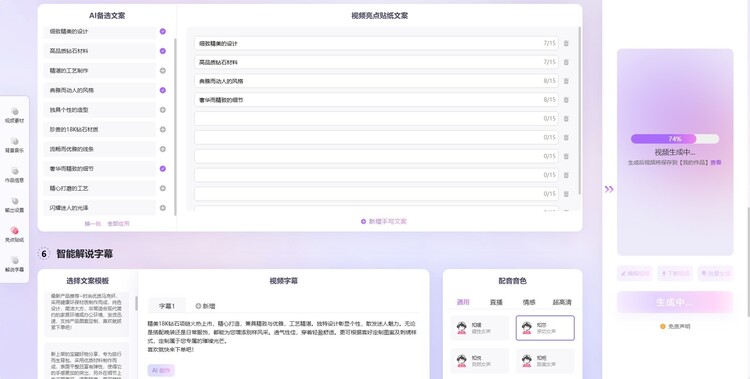
Task: Uncheck 典雅而动人的风格 candidate copy
Action: tap(163, 90)
